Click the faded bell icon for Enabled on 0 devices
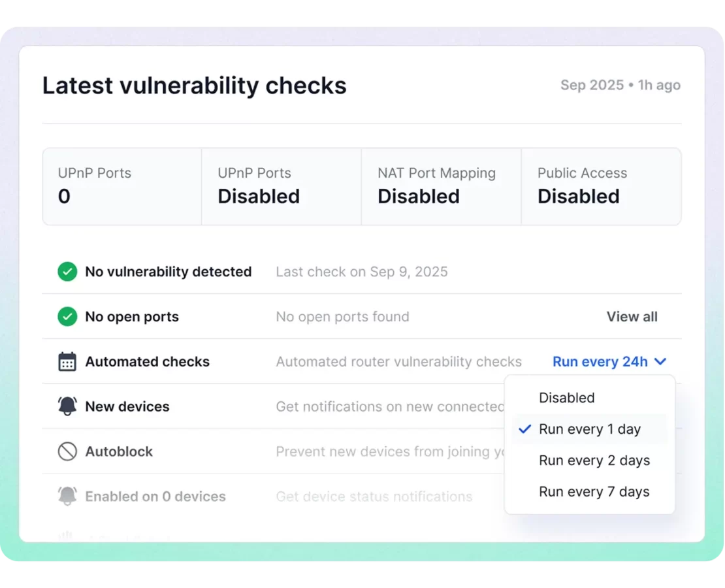Image resolution: width=725 pixels, height=588 pixels. pyautogui.click(x=67, y=497)
